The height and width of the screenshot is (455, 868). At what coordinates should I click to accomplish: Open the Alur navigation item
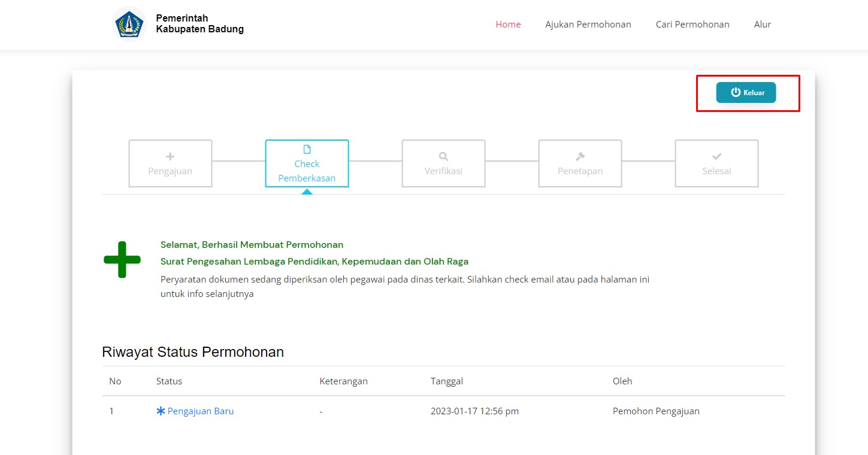tap(762, 25)
